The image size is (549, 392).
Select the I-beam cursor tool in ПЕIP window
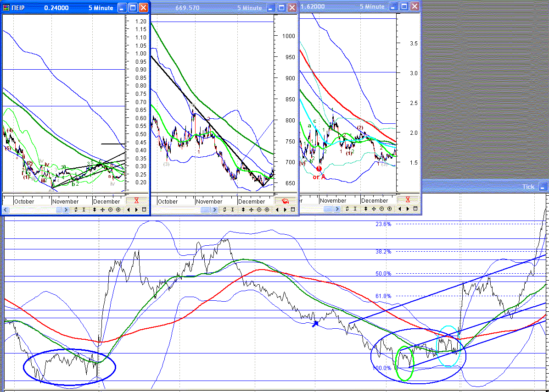pos(84,210)
